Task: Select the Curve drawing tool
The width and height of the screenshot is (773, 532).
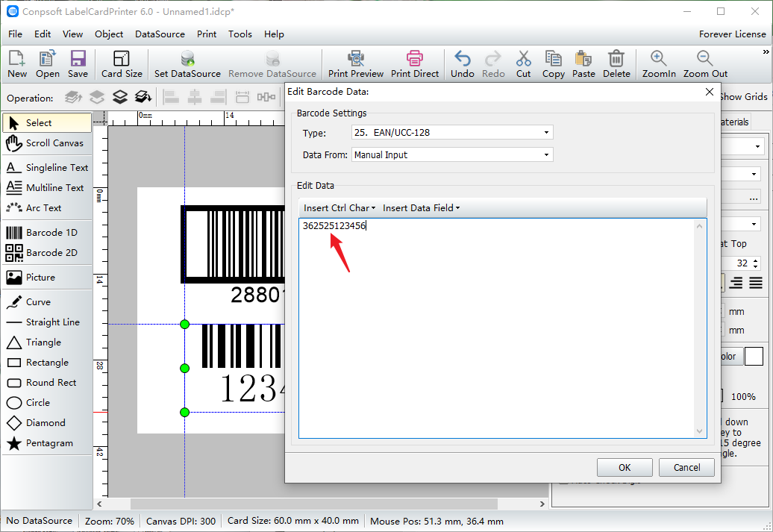Action: [x=47, y=301]
